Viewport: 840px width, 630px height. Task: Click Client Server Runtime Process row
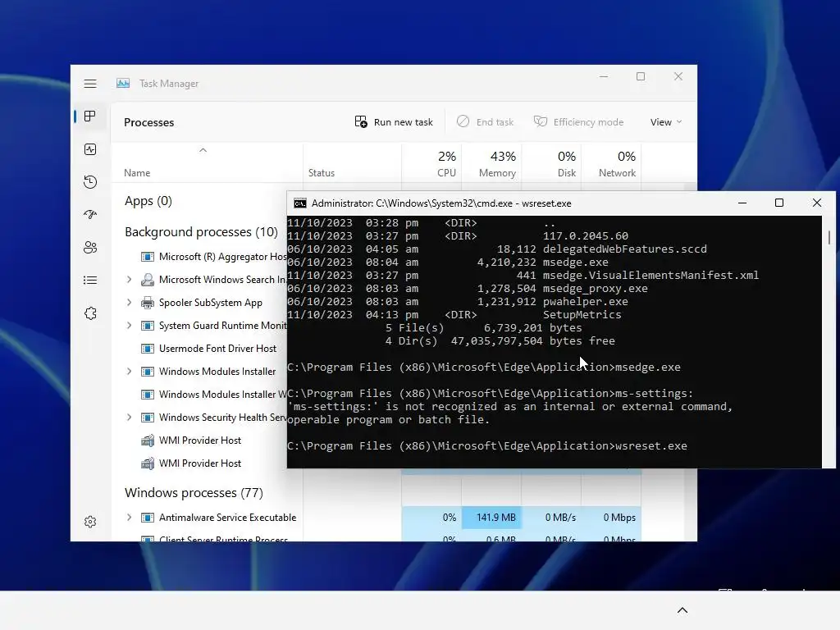tap(376, 538)
